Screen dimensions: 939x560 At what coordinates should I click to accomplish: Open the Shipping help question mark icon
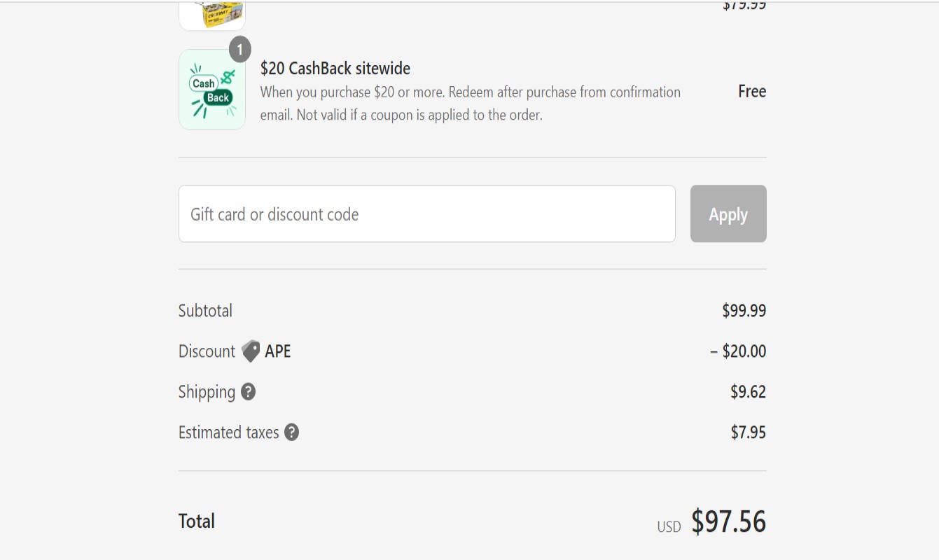point(249,393)
